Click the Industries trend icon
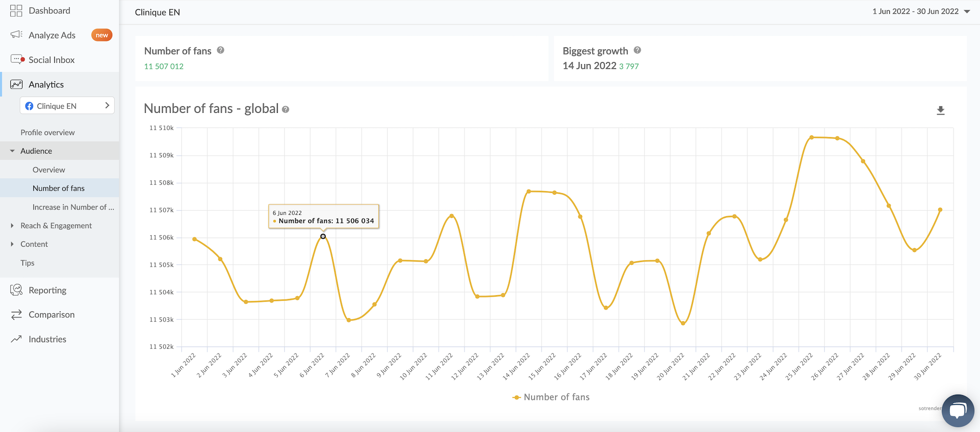Image resolution: width=980 pixels, height=432 pixels. 16,339
